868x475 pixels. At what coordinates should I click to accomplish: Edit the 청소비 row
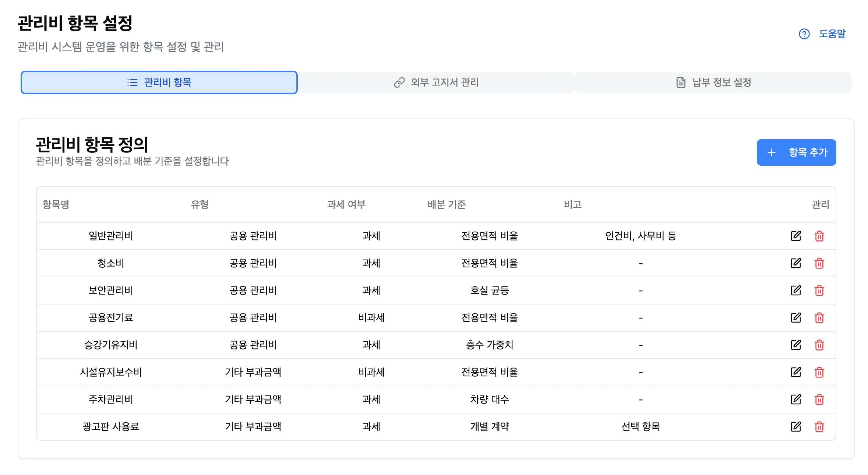(x=796, y=263)
